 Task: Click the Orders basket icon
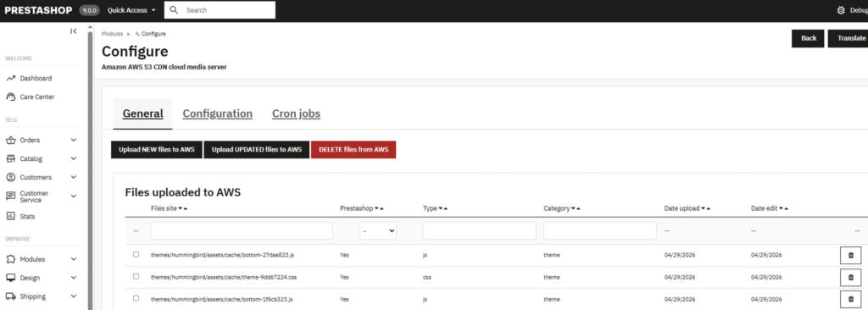click(x=10, y=140)
